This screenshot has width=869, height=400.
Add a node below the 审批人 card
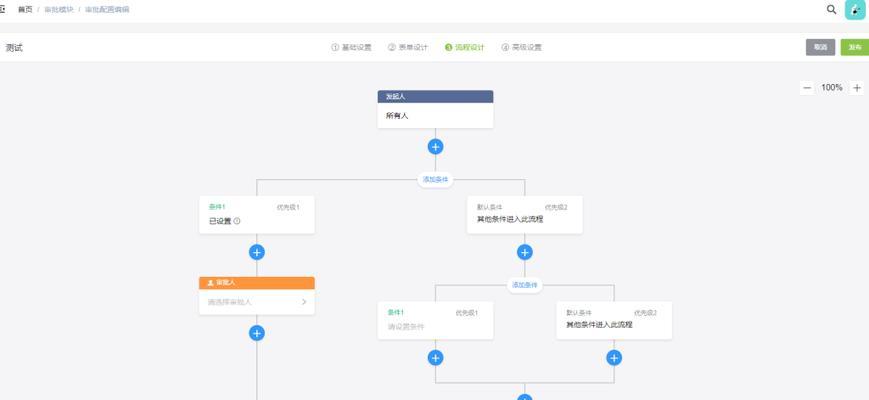(x=257, y=333)
